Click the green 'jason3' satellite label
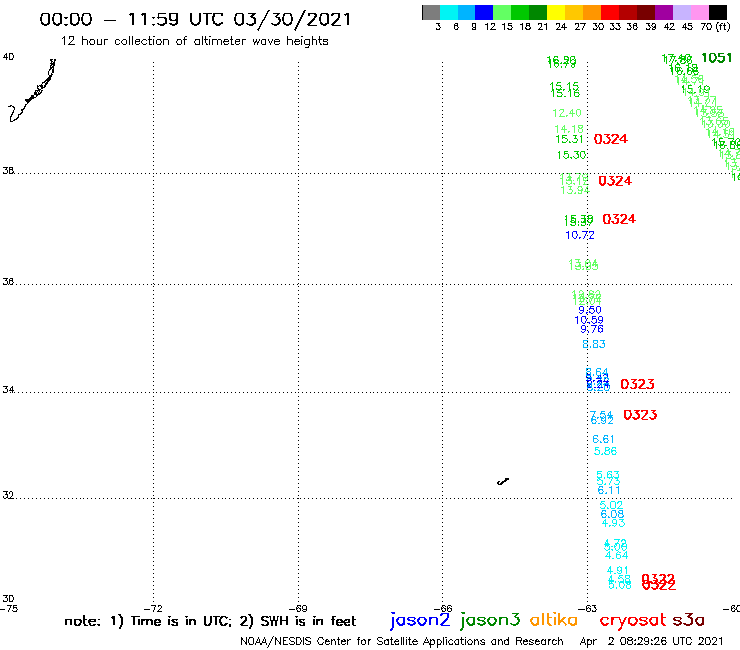The width and height of the screenshot is (740, 650). point(490,620)
